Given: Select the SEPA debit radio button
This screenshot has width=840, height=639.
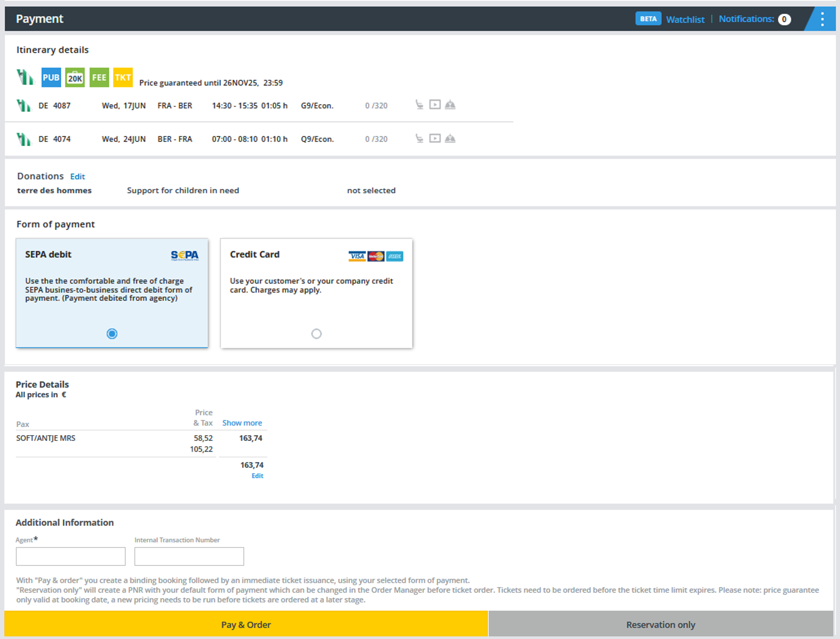Looking at the screenshot, I should 112,333.
